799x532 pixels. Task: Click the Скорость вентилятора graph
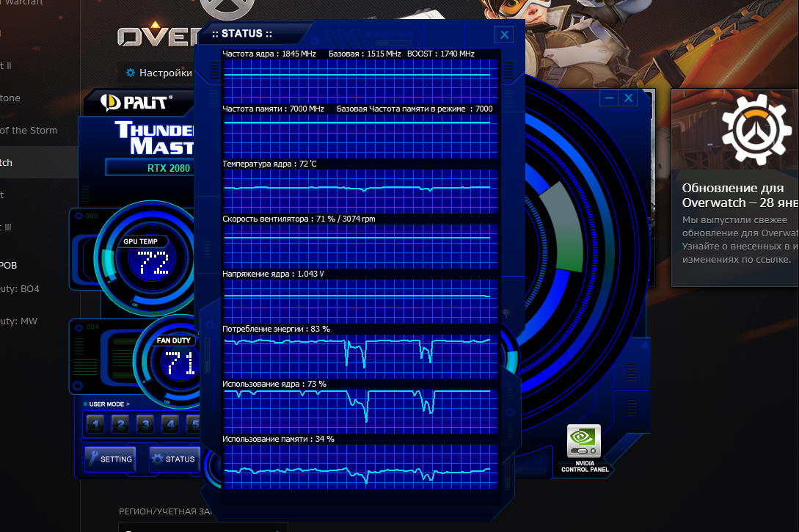[x=361, y=246]
